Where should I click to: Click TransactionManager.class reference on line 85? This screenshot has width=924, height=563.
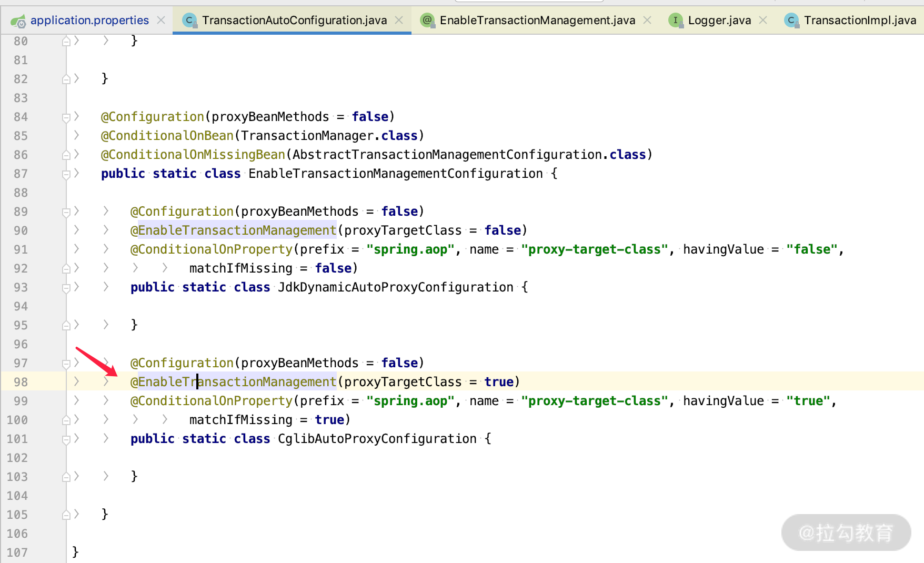click(329, 136)
